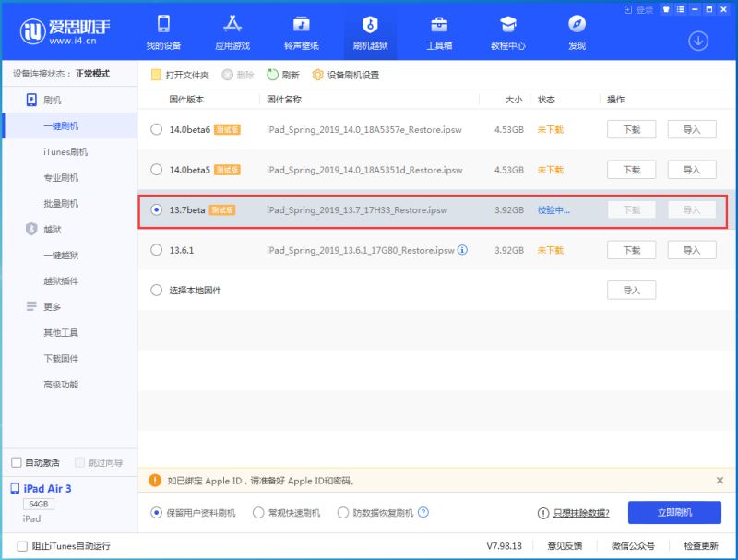This screenshot has height=560, width=738.
Task: Click the skin shirt icon in title bar
Action: [666, 9]
